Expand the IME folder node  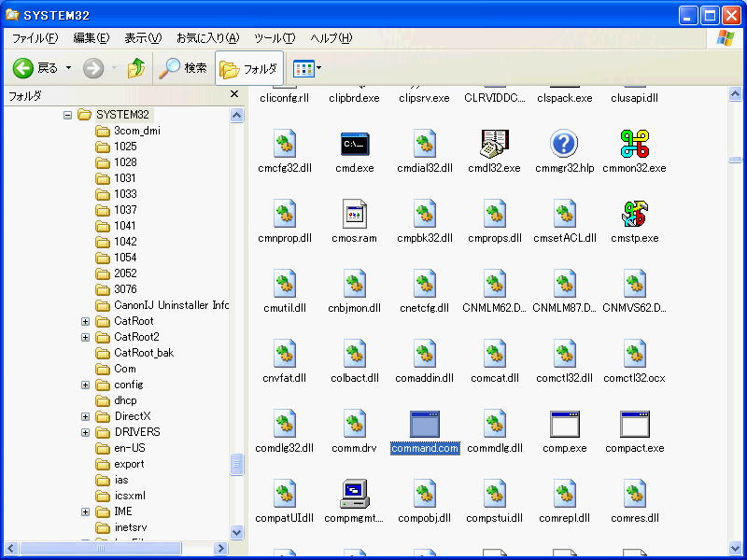tap(85, 511)
